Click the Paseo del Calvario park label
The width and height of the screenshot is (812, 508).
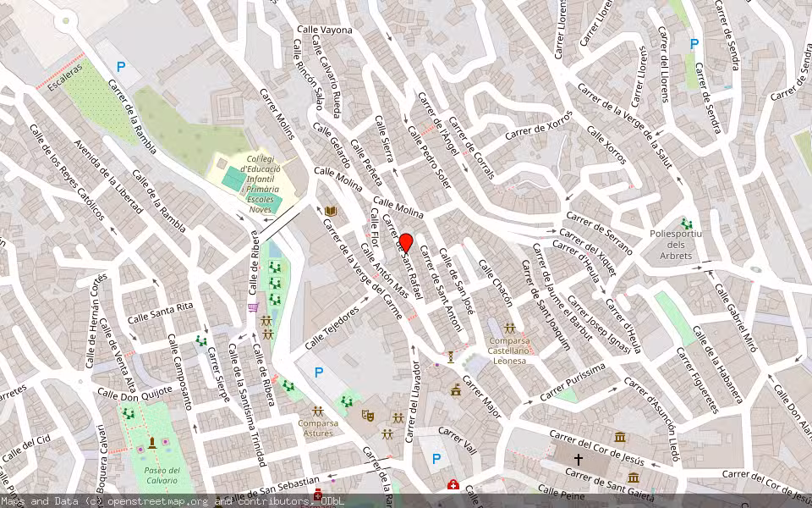click(162, 475)
